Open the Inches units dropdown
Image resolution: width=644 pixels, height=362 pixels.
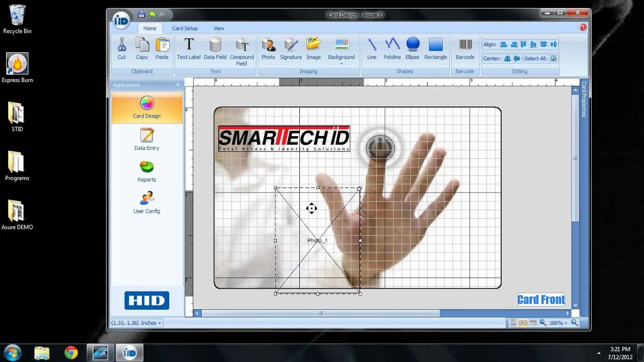click(159, 323)
